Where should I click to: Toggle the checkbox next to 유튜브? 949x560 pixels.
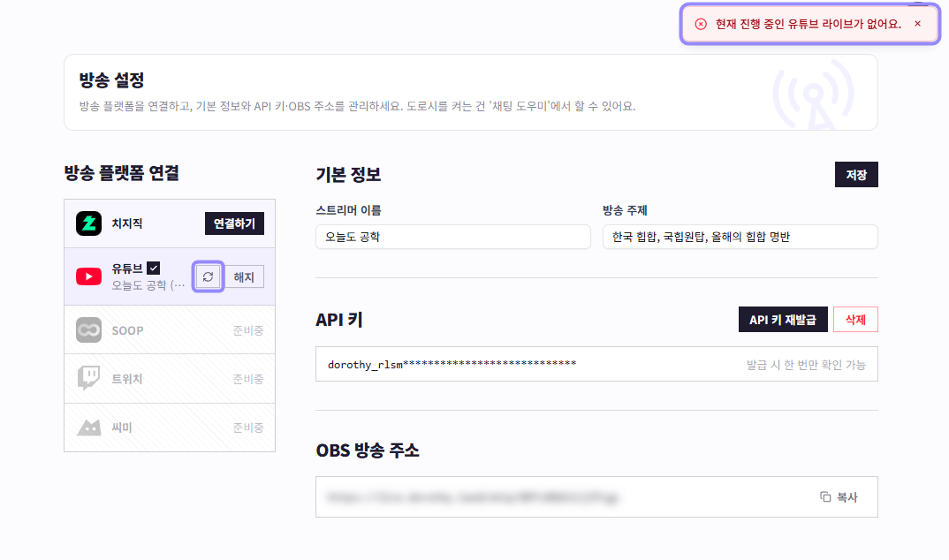(154, 268)
